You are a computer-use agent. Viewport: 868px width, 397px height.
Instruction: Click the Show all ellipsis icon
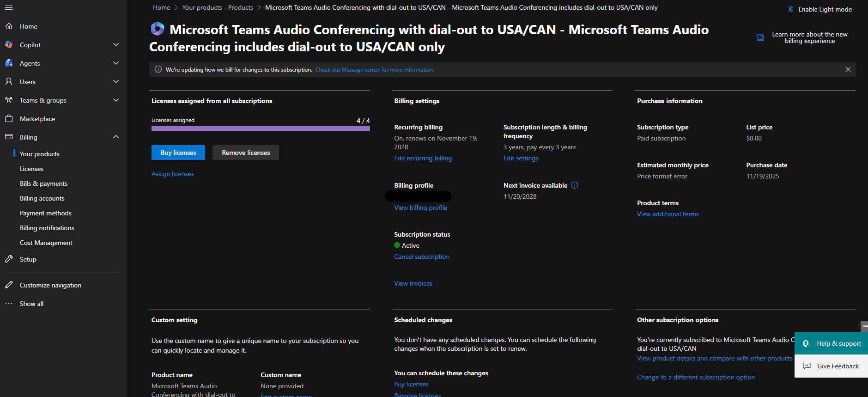[9, 304]
